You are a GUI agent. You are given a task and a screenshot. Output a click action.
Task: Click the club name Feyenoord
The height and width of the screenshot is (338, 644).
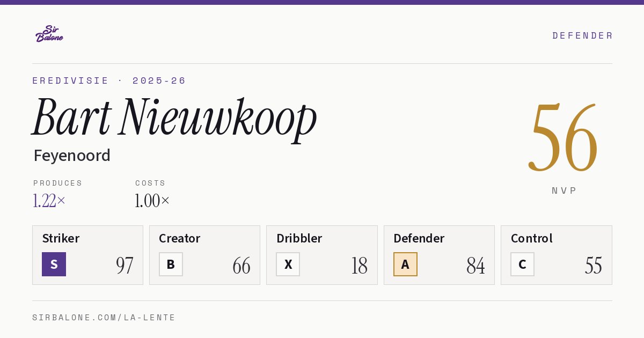[72, 156]
